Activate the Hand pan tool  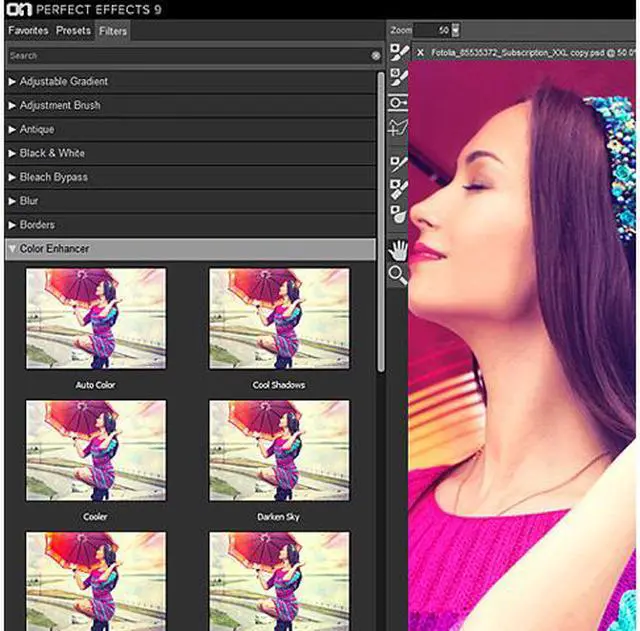[399, 249]
